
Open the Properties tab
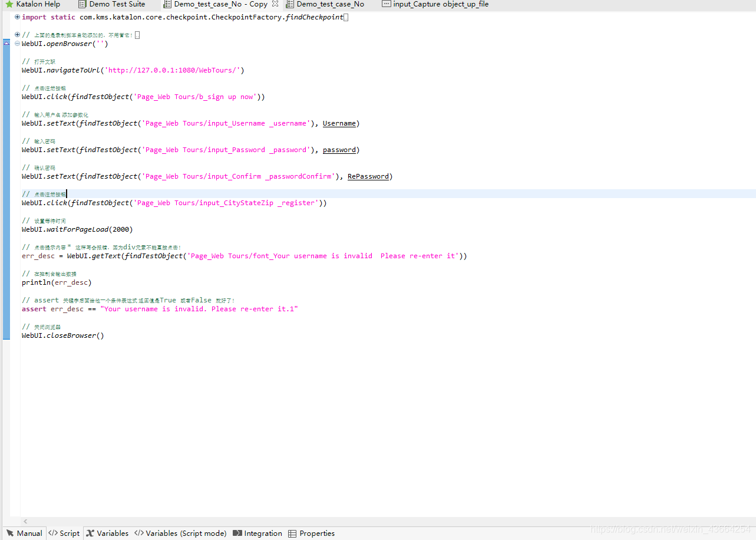[x=312, y=534]
